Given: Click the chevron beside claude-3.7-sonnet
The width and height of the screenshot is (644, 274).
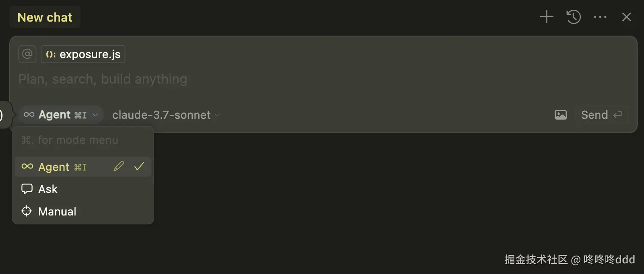Looking at the screenshot, I should (x=217, y=115).
